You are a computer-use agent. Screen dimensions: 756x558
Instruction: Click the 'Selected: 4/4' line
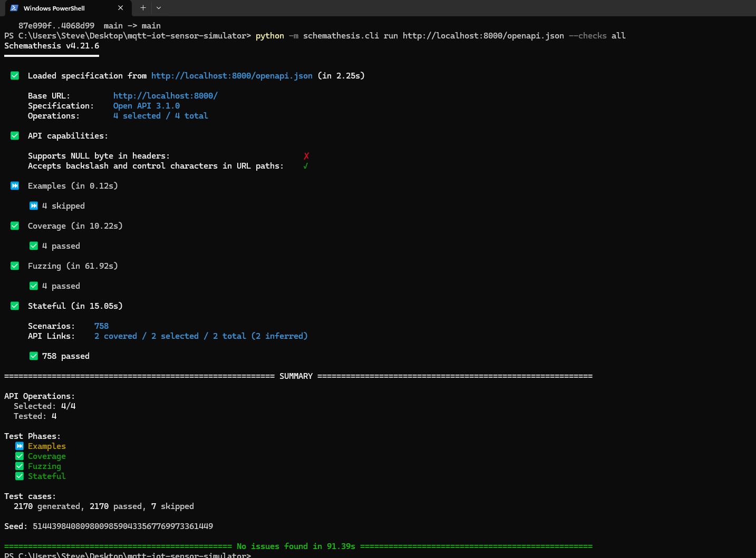(45, 406)
